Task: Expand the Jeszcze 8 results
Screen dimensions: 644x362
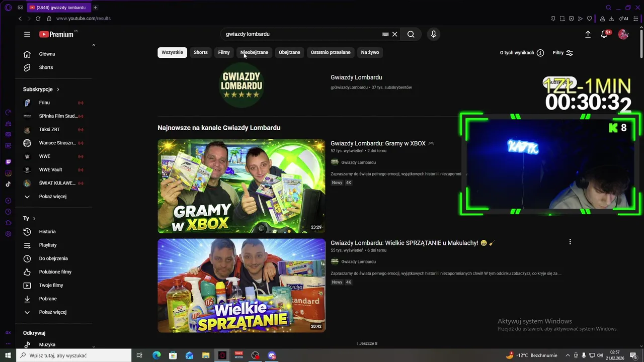Action: [367, 343]
